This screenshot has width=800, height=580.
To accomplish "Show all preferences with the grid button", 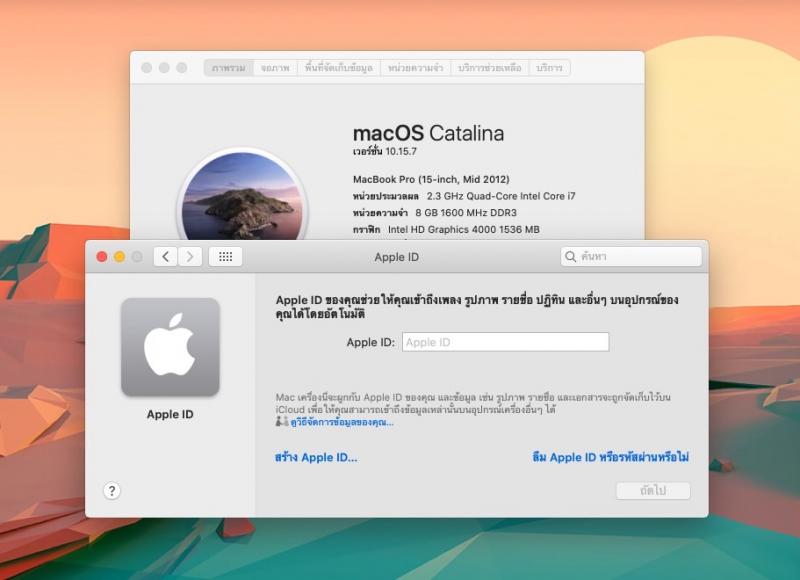I will (226, 257).
